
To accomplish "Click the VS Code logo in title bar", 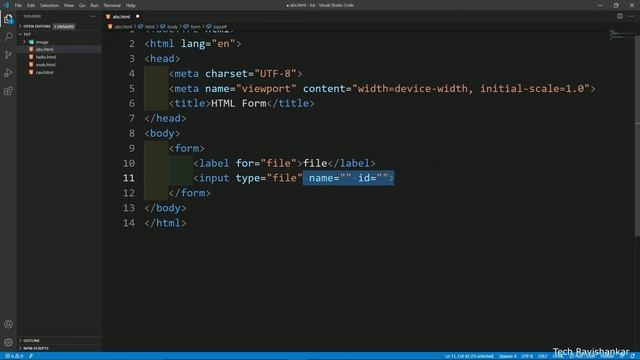I will [6, 5].
